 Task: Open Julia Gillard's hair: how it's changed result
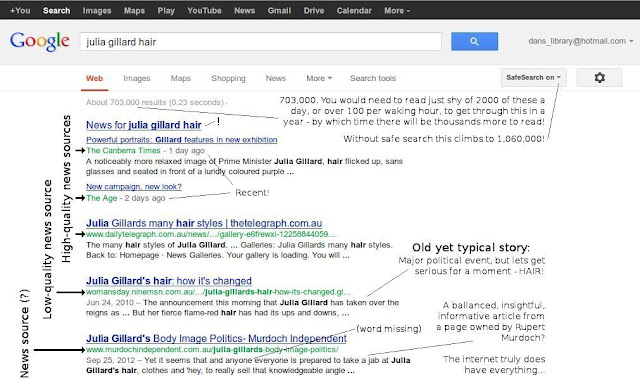coord(169,281)
